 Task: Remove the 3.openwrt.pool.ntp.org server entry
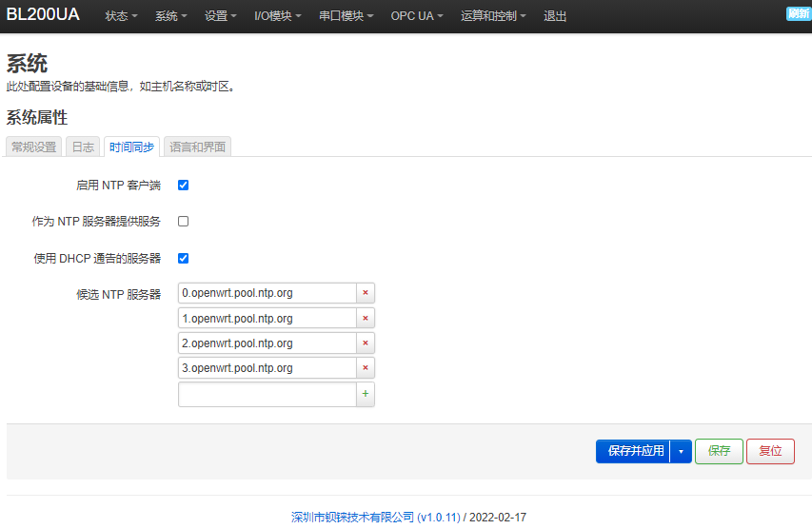click(366, 367)
